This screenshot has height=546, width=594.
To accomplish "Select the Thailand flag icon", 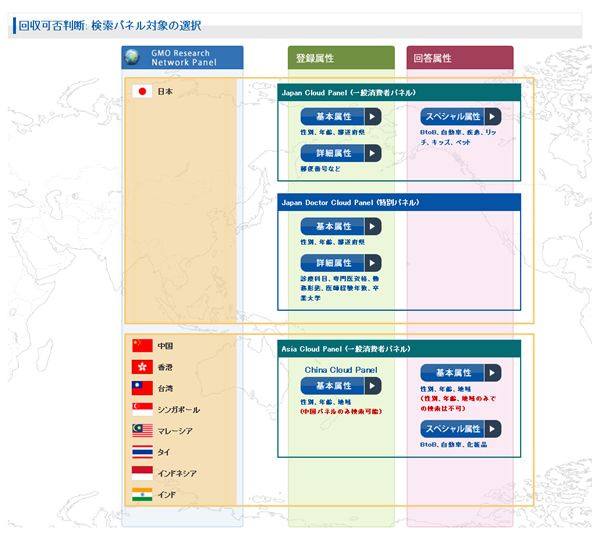I will tap(142, 452).
